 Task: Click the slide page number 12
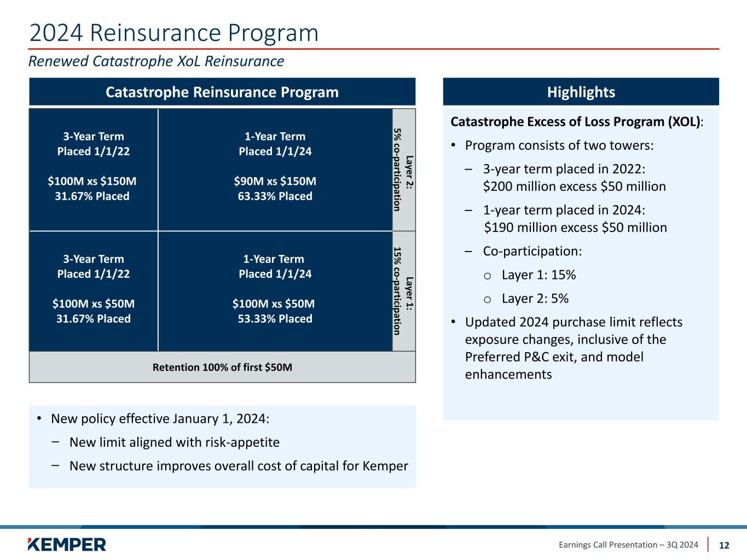click(x=724, y=545)
